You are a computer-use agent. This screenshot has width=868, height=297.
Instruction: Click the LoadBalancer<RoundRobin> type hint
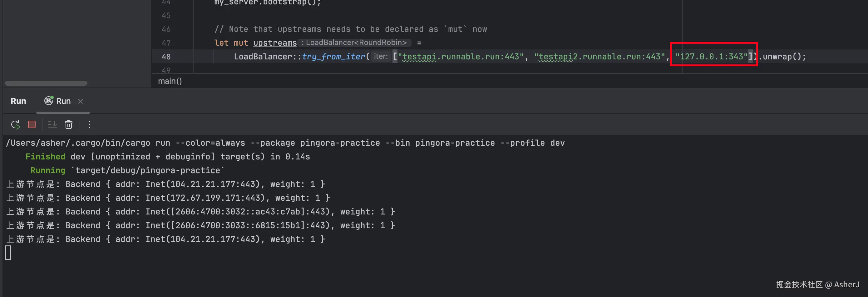[x=356, y=43]
